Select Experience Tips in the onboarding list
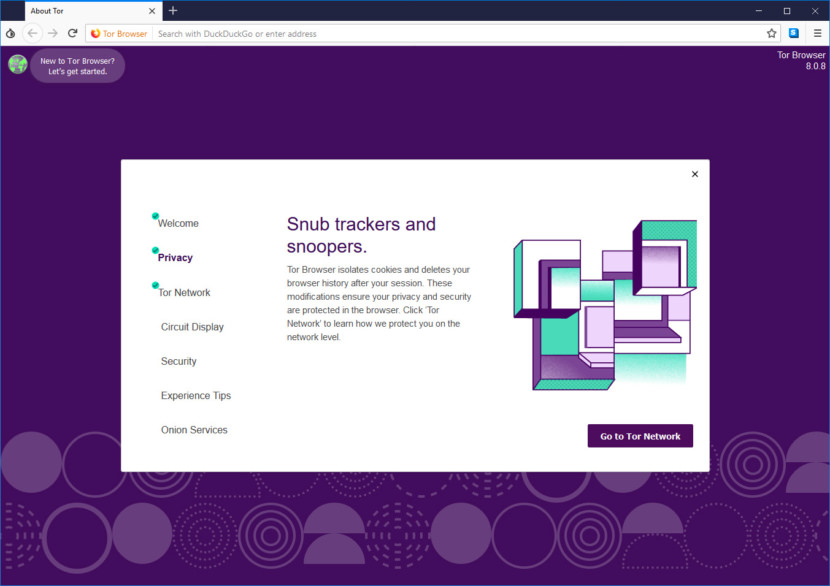This screenshot has width=830, height=586. 196,396
